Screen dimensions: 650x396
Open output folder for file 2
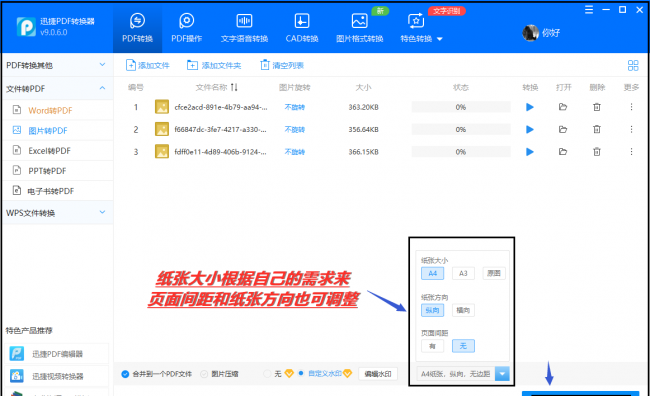[x=563, y=129]
